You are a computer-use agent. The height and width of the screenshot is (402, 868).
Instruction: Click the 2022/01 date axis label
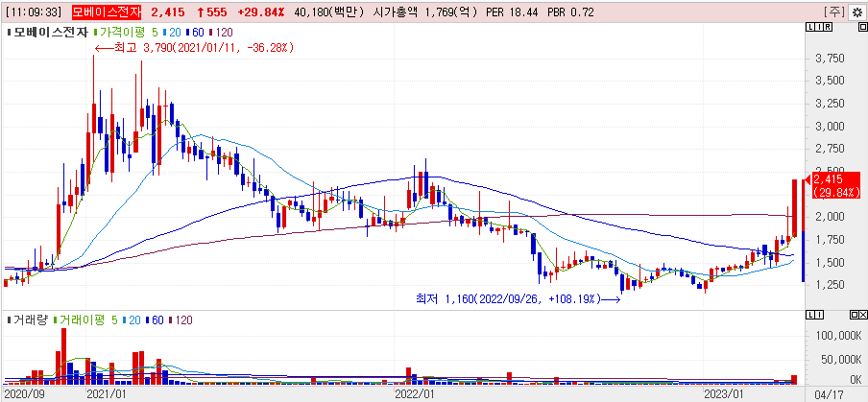[414, 393]
